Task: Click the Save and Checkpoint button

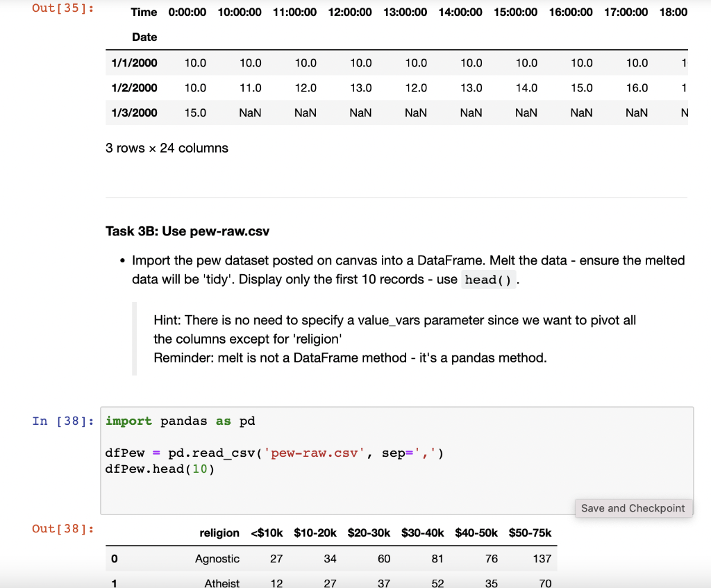Action: (x=633, y=507)
